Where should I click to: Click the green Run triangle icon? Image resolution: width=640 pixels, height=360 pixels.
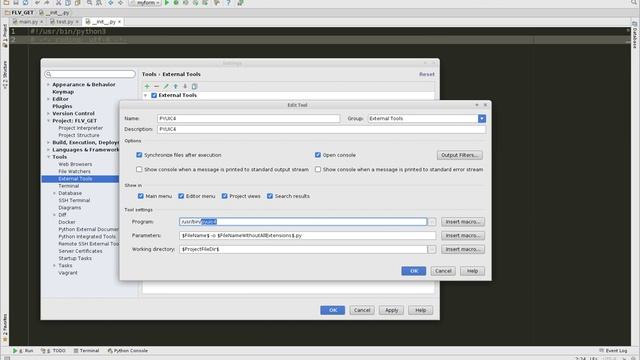[167, 2]
